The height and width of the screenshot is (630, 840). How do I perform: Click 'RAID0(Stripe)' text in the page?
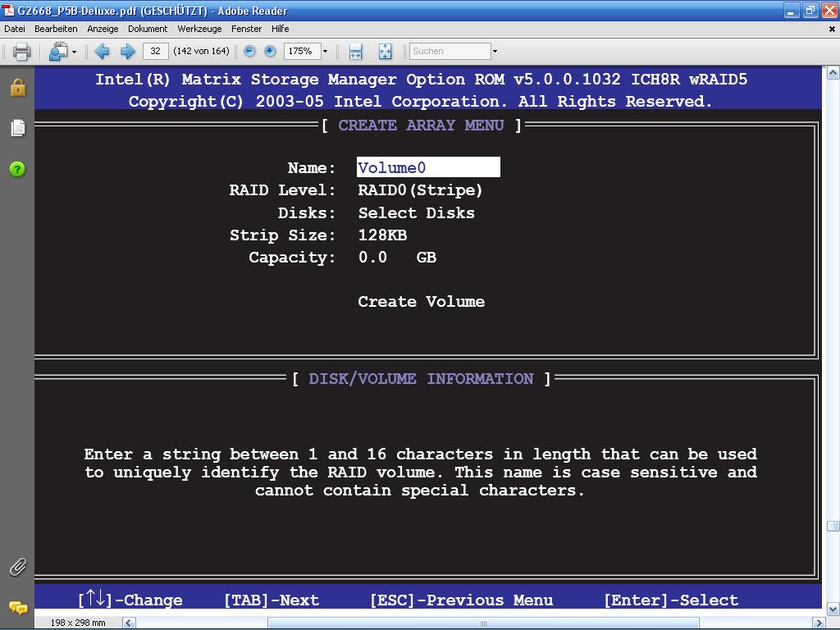point(420,190)
